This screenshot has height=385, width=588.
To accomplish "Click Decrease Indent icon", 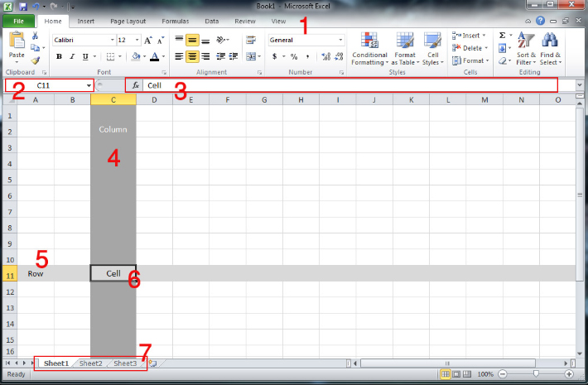I will pyautogui.click(x=221, y=56).
